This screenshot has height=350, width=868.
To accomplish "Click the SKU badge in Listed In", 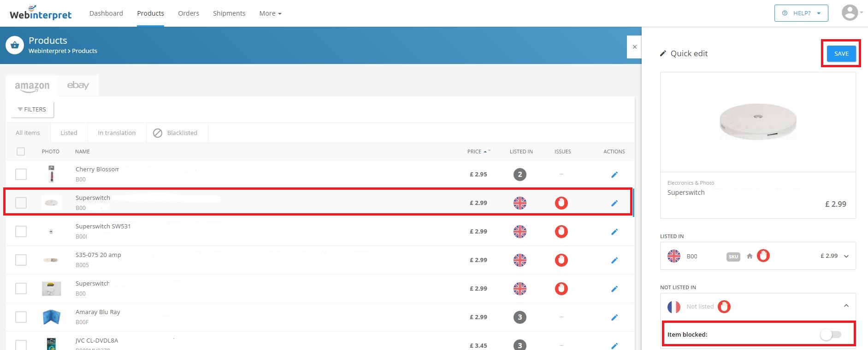I will click(x=733, y=257).
